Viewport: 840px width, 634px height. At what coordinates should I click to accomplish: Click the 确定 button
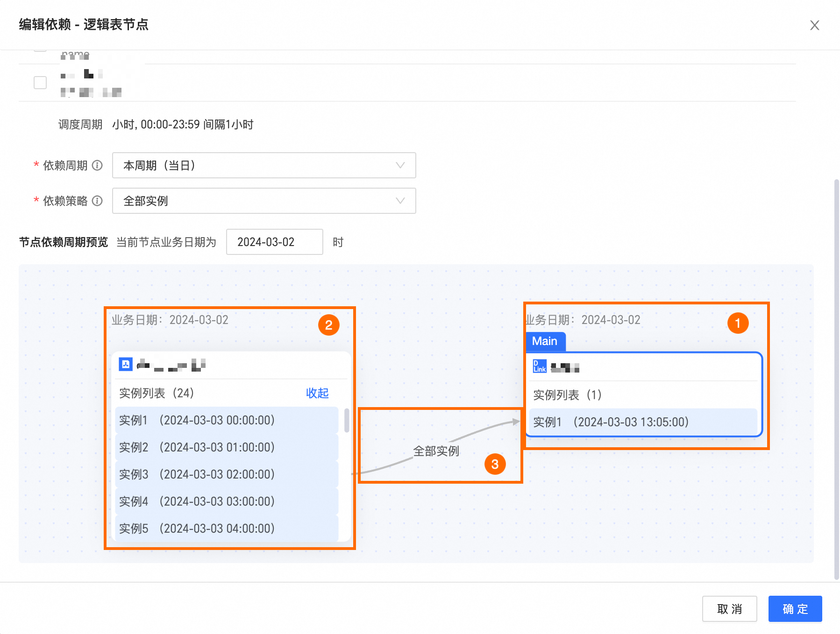click(795, 609)
